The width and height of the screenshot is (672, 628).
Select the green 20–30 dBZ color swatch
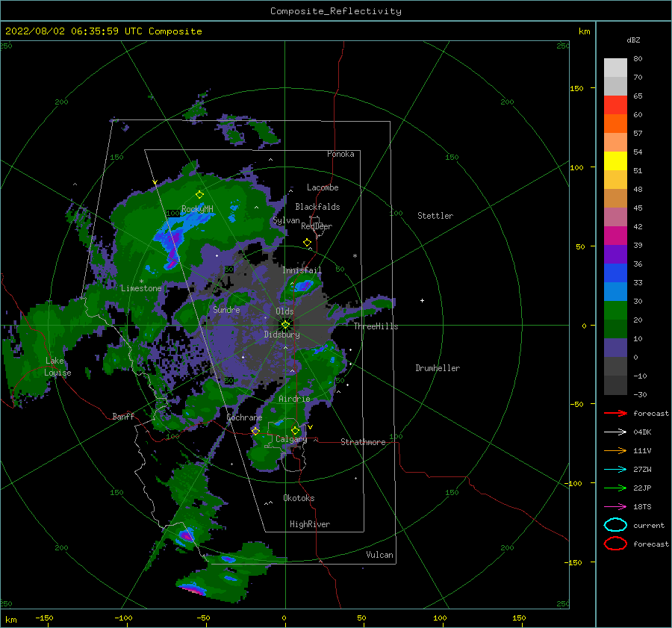point(615,311)
